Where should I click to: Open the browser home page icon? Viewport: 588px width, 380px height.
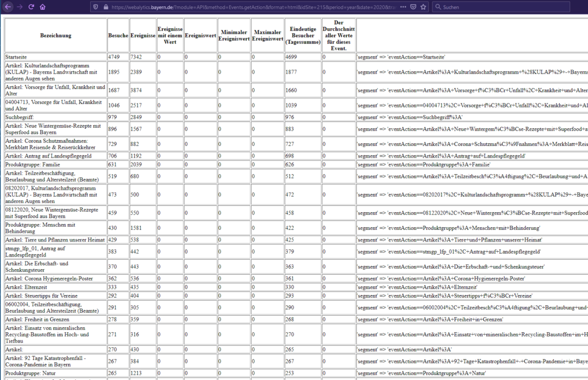tap(42, 7)
